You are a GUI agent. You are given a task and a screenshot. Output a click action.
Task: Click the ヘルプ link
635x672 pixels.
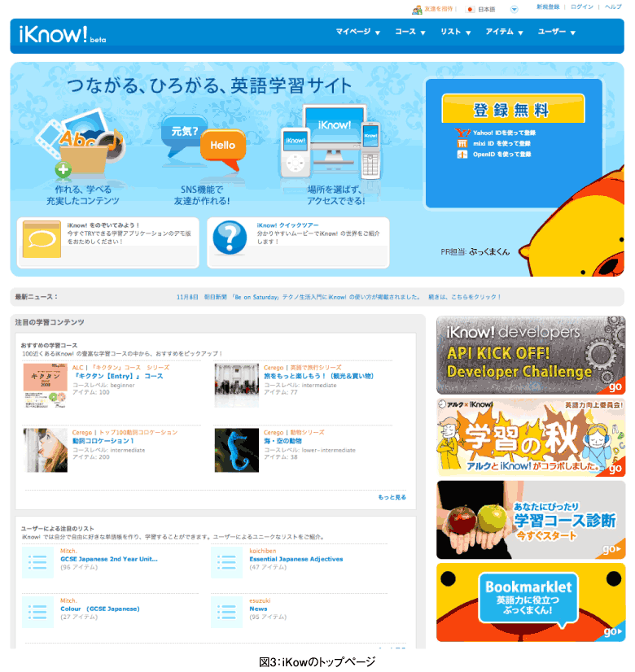(613, 7)
